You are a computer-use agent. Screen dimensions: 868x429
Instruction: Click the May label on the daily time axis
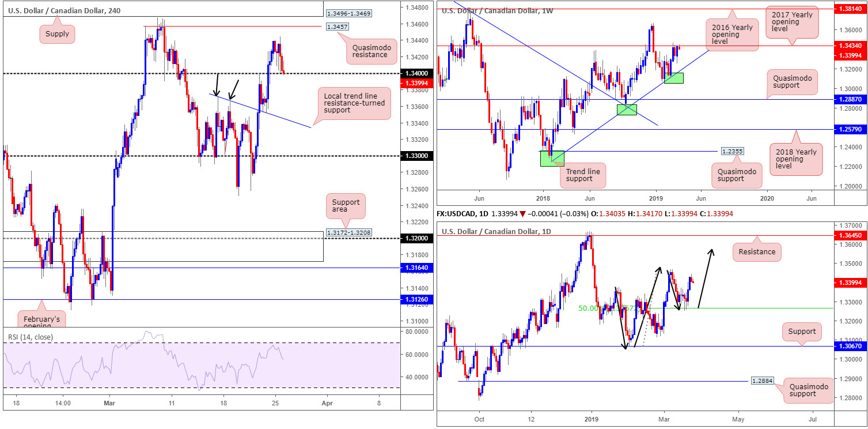tap(738, 419)
